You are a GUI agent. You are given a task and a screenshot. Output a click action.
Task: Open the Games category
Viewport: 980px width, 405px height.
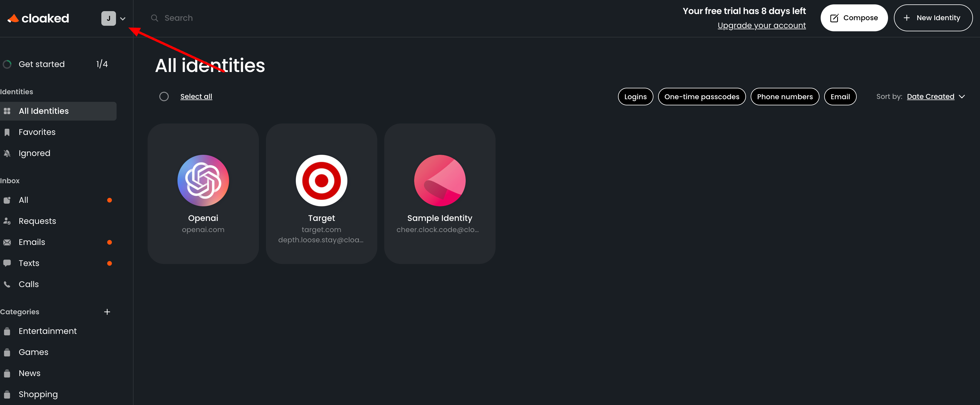[x=33, y=352]
